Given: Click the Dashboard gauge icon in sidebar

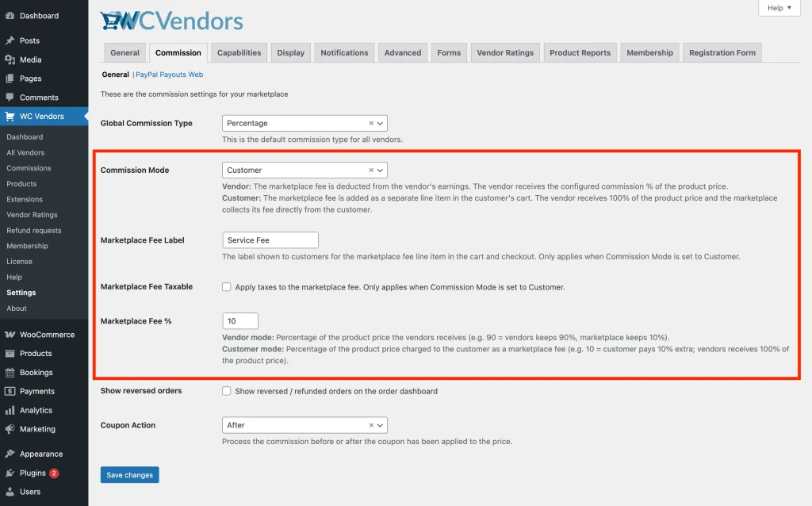Looking at the screenshot, I should (x=10, y=16).
